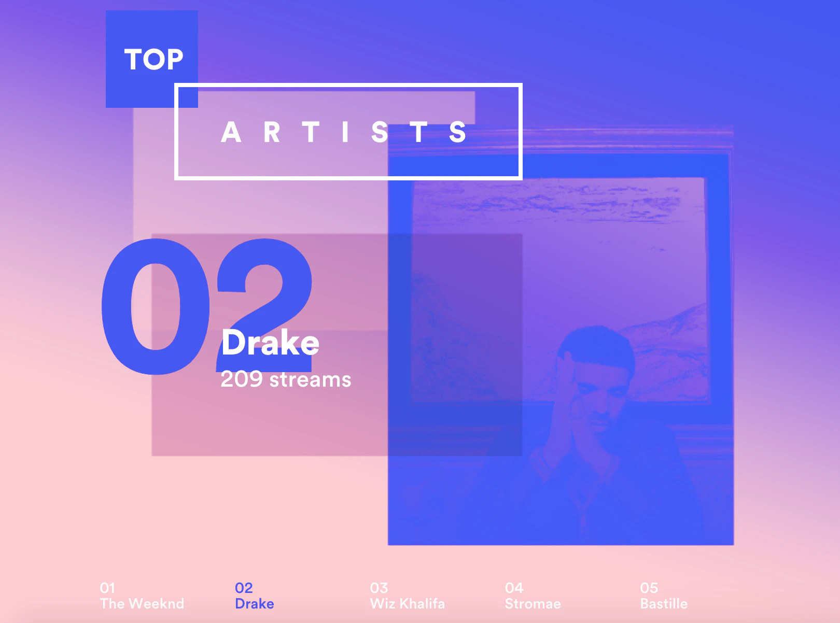Click the 05 numeral above Bastille
This screenshot has width=840, height=623.
click(648, 587)
